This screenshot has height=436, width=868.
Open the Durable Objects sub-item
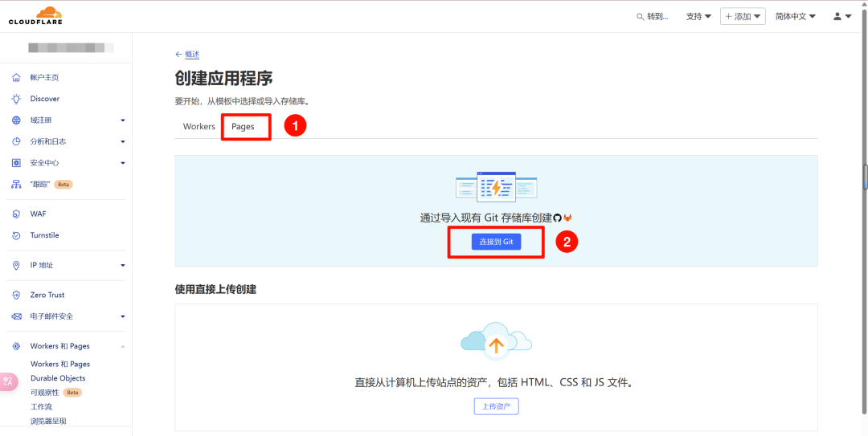pos(58,378)
